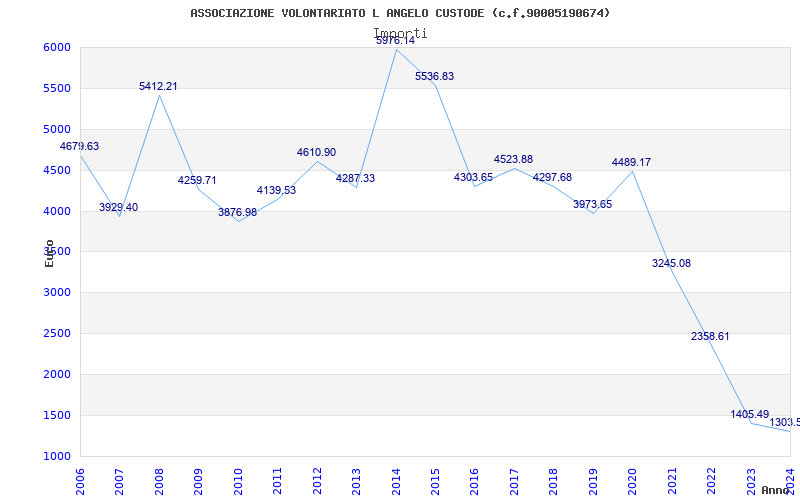Click the 'Euro' y-axis title
The width and height of the screenshot is (800, 500).
point(50,253)
